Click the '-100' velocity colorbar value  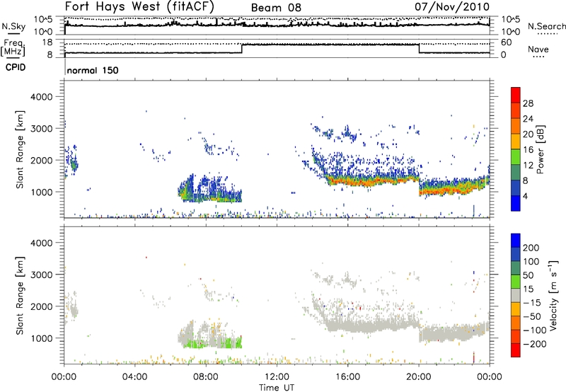pos(535,330)
